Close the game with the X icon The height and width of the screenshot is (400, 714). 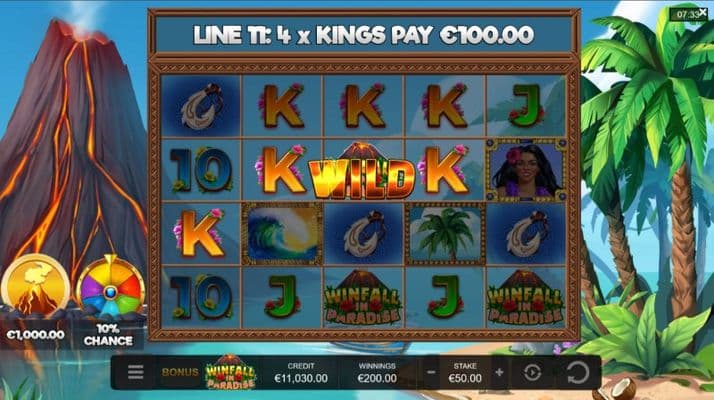click(703, 12)
